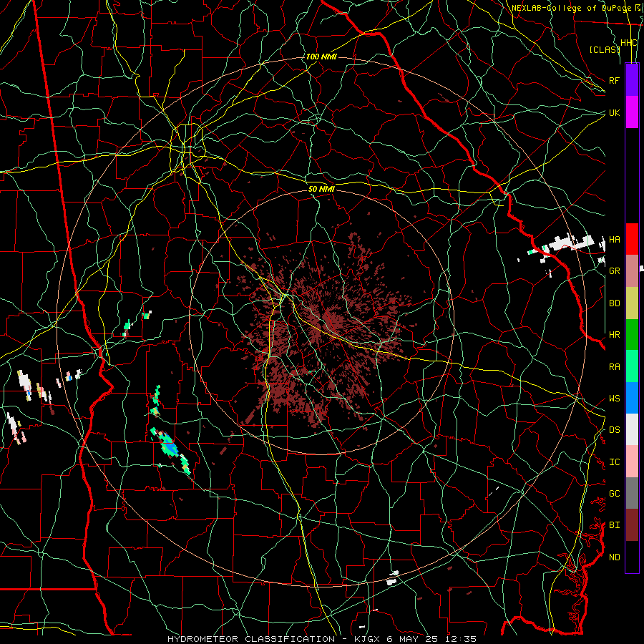Click the ND black legend swatch
The image size is (644, 644).
coord(632,557)
